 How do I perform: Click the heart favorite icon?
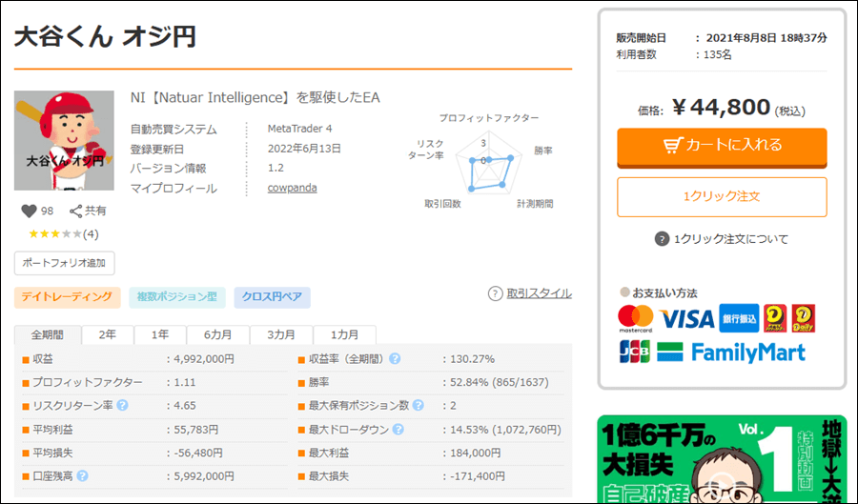coord(29,211)
